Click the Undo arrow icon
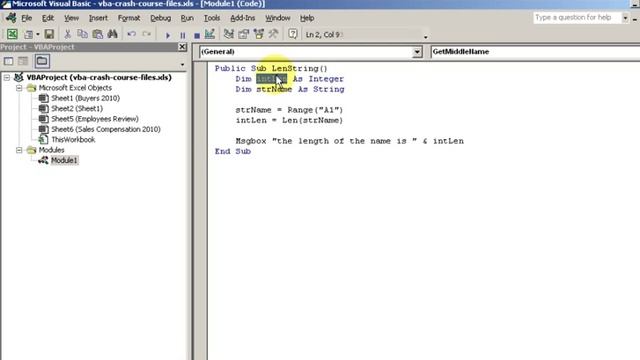This screenshot has width=640, height=360. (x=131, y=34)
